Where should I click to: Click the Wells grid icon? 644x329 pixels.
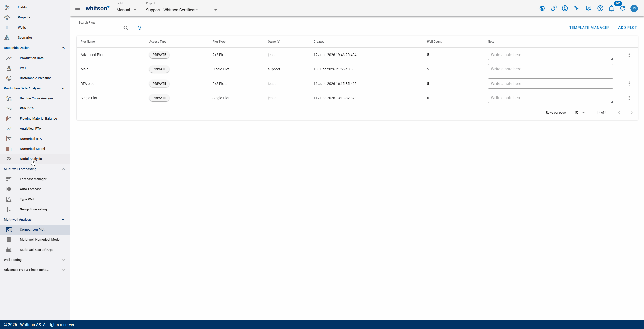(7, 28)
